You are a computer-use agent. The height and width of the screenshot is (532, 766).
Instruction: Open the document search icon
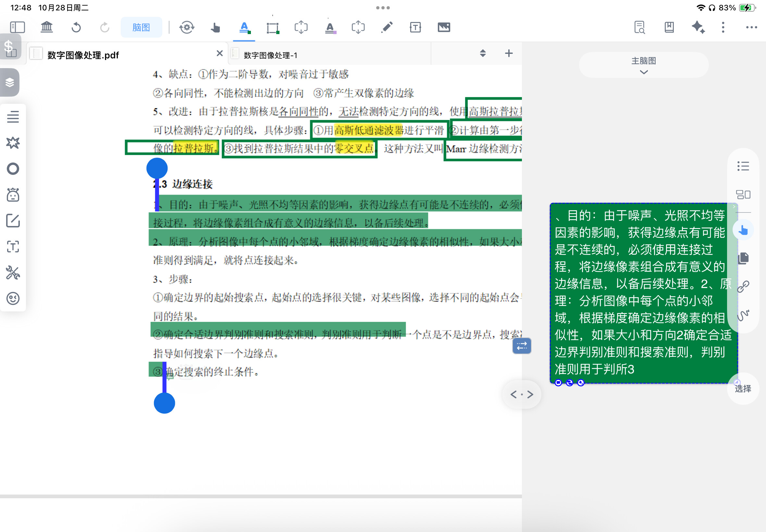point(639,27)
